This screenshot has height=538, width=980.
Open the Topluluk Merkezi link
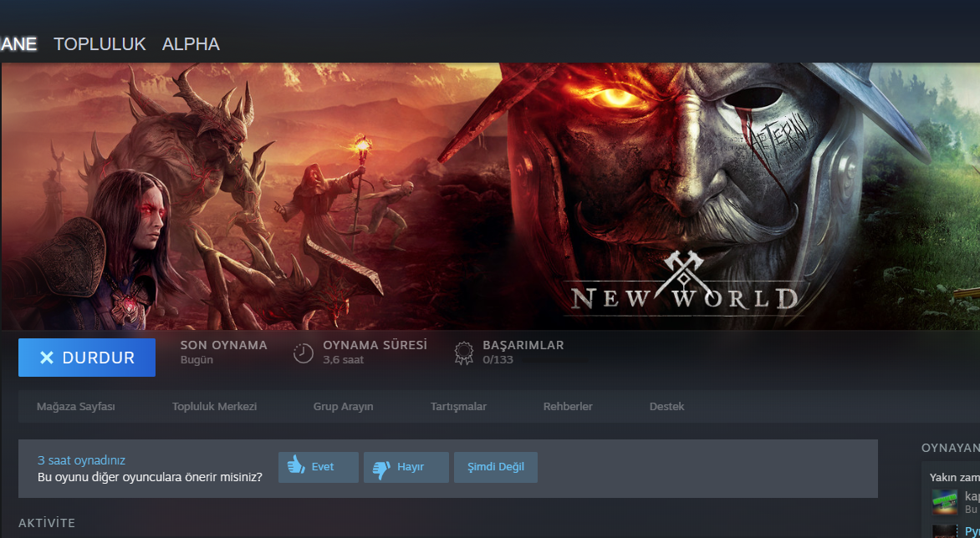(214, 406)
